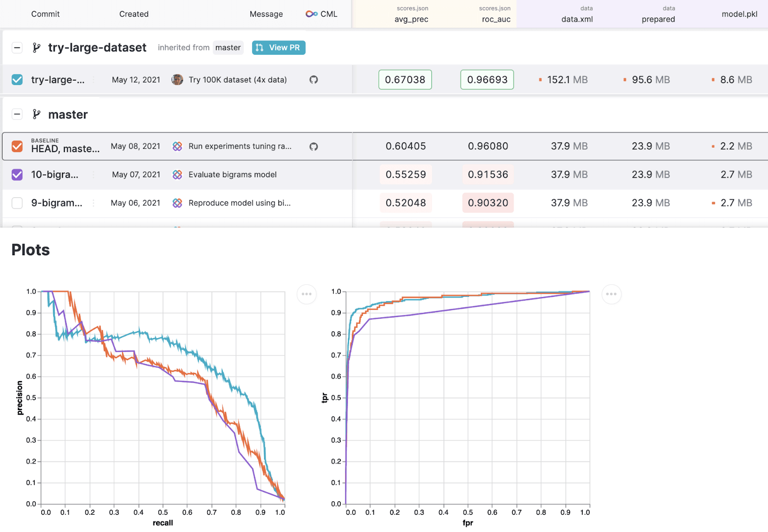Click orange change indicator beside 152.1 MB

(x=540, y=80)
